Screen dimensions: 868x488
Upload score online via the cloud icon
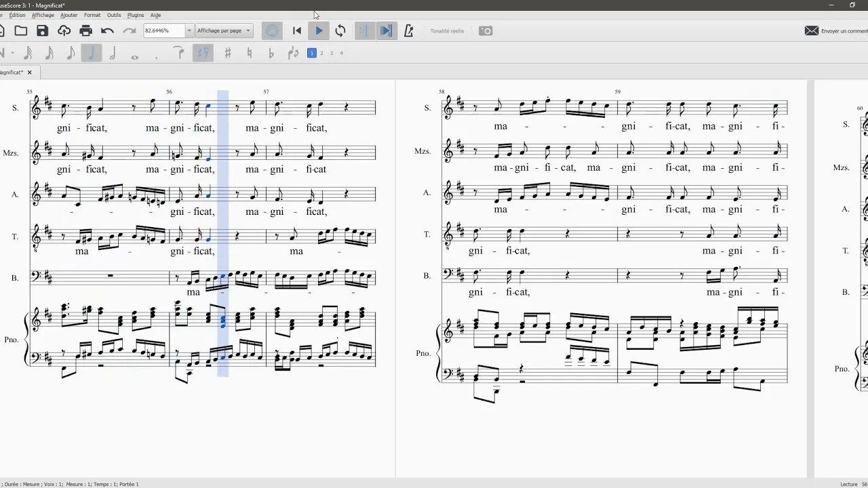[64, 30]
